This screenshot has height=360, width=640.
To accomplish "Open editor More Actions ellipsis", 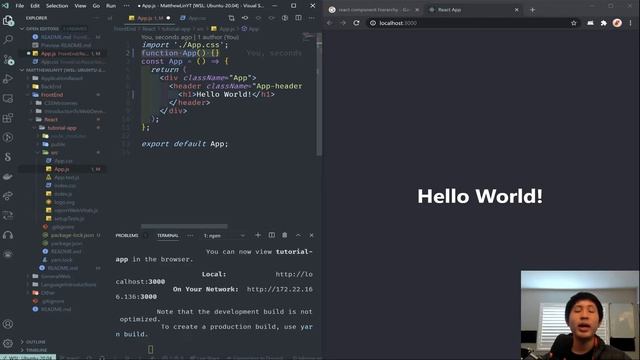I will tap(311, 18).
